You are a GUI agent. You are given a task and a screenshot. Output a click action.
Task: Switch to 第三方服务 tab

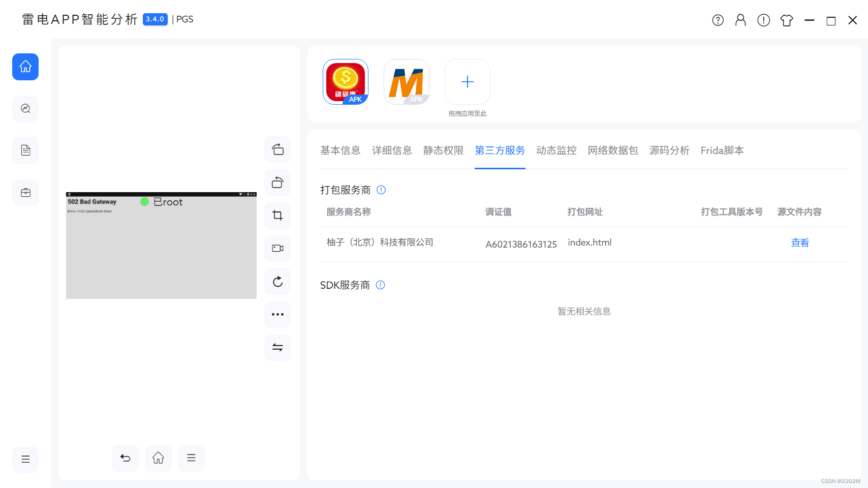click(500, 150)
